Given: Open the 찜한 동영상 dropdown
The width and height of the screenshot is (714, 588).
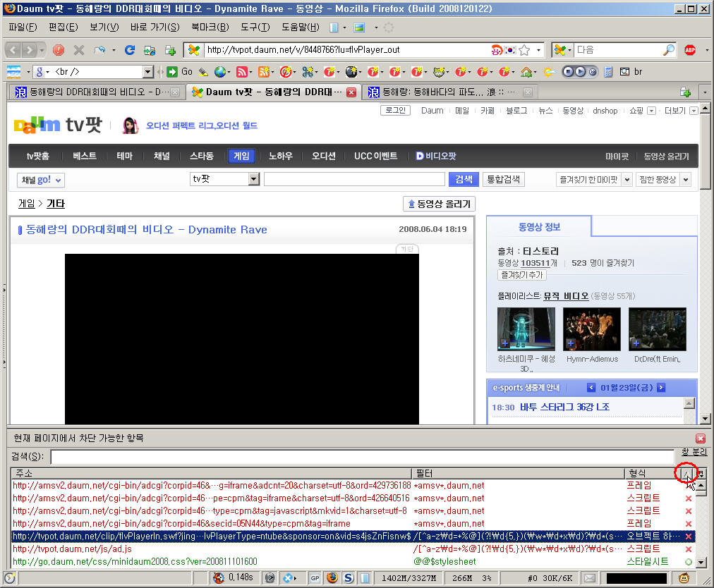Looking at the screenshot, I should click(686, 179).
